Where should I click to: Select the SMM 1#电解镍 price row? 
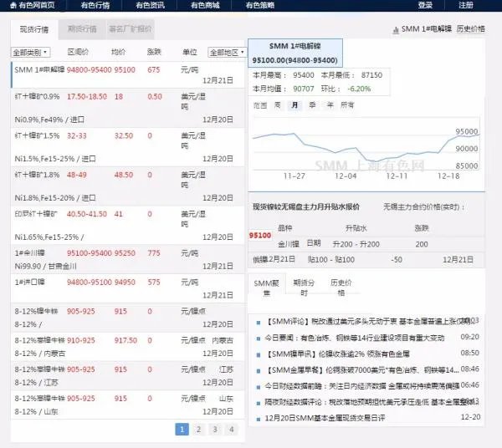(x=128, y=75)
